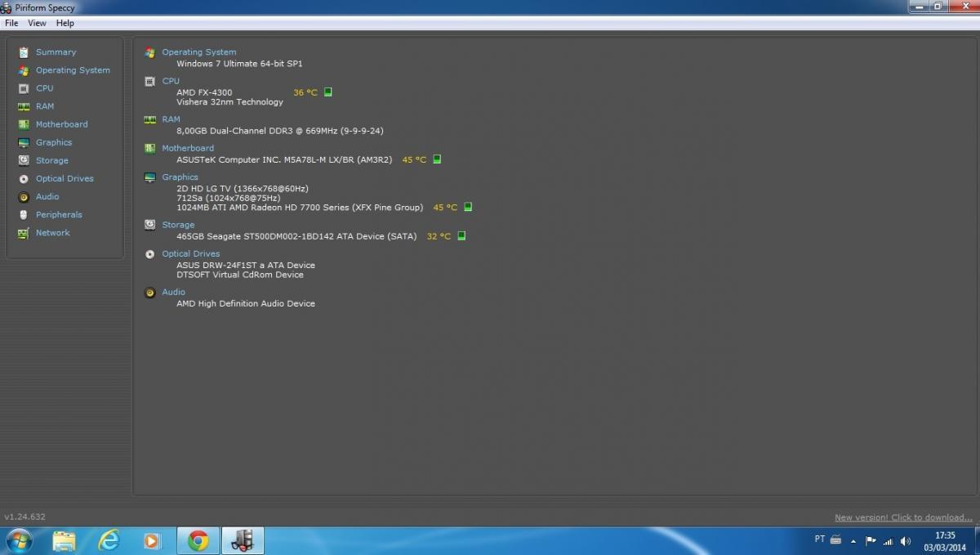Screen dimensions: 980x555
Task: Select Summary in the sidebar
Action: pyautogui.click(x=56, y=52)
